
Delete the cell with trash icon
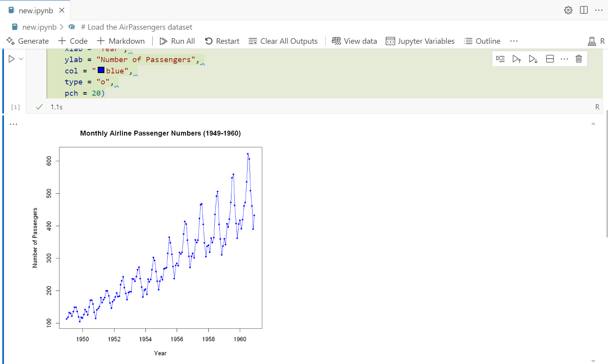point(579,59)
